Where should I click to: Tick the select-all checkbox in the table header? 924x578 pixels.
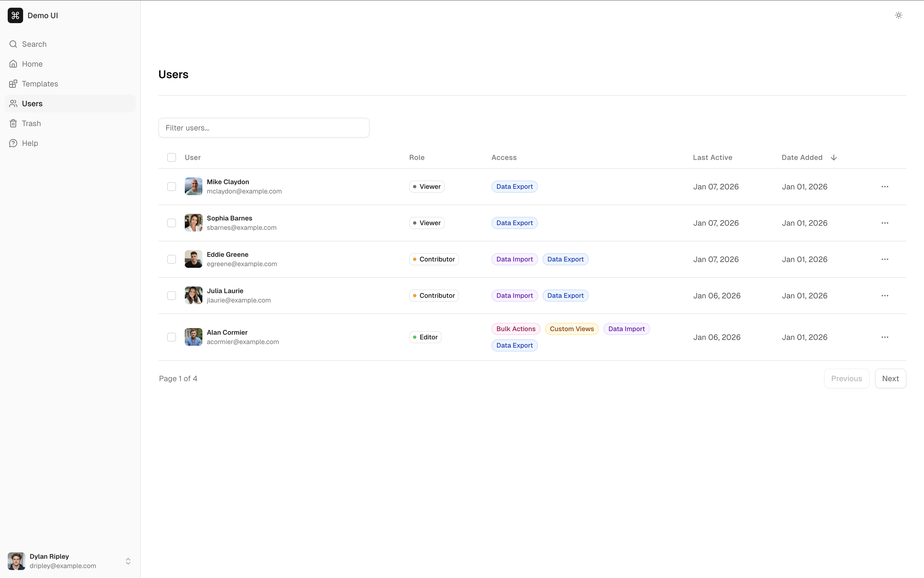[x=171, y=157]
